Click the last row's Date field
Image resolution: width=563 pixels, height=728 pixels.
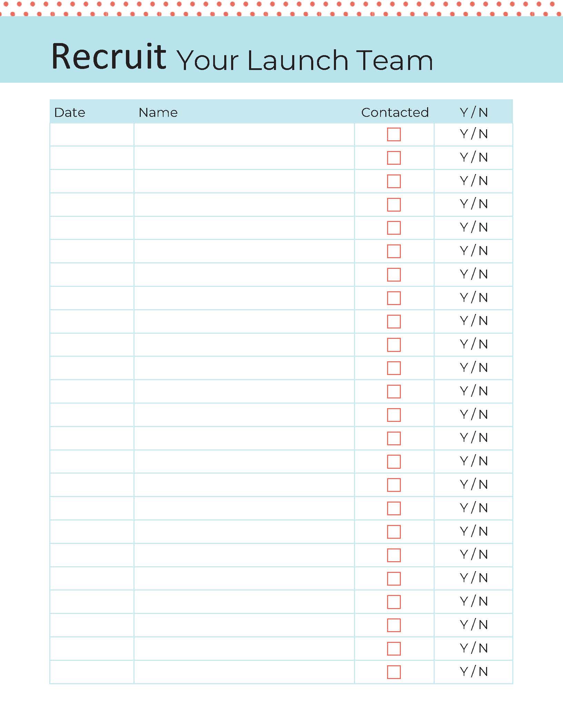click(x=92, y=672)
